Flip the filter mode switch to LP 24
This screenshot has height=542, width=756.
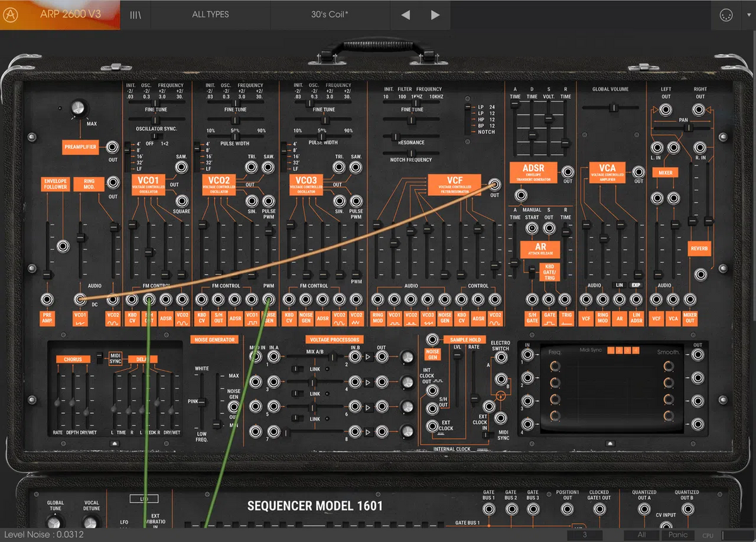[466, 108]
